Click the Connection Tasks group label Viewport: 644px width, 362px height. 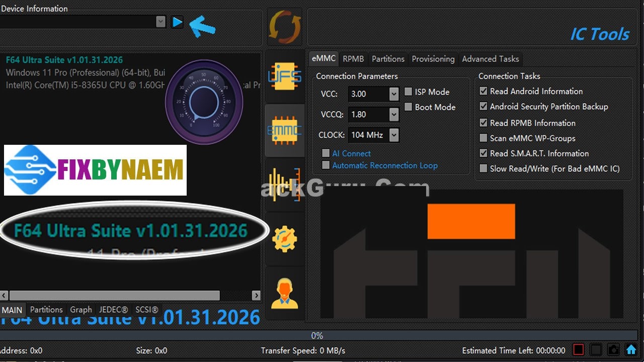click(x=509, y=76)
